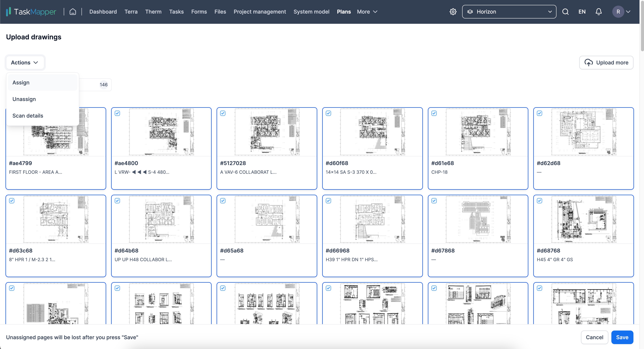This screenshot has width=644, height=349.
Task: Click 'UP UP H48 COLLABOR L...' text
Action: point(143,259)
